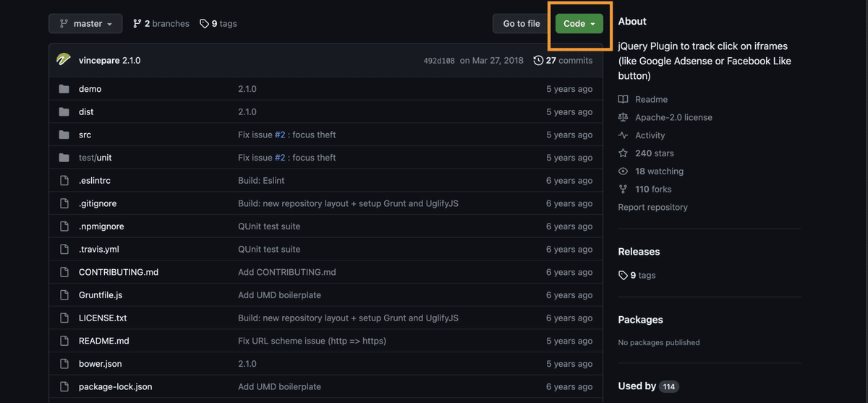Open the Activity link
Screen dimensions: 868x403
point(650,135)
